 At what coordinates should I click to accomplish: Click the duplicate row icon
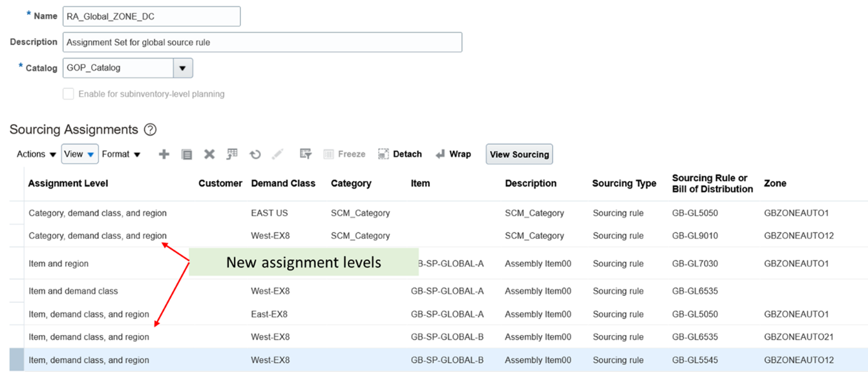pyautogui.click(x=187, y=154)
